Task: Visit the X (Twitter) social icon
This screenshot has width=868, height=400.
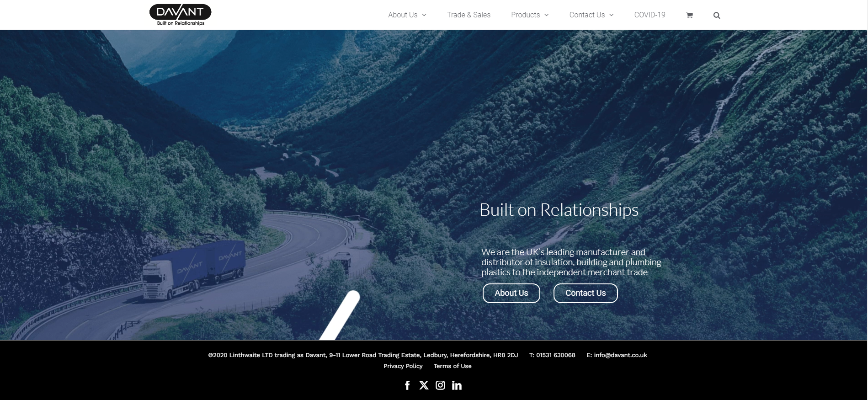Action: [x=424, y=385]
